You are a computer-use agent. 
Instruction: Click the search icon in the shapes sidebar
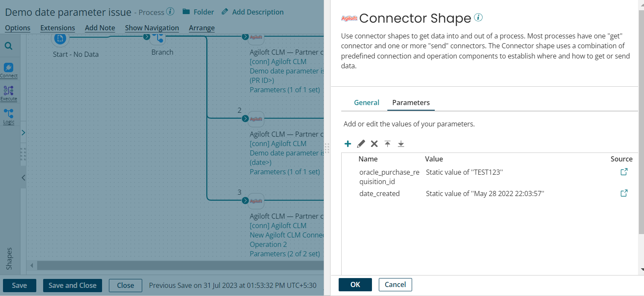[9, 46]
